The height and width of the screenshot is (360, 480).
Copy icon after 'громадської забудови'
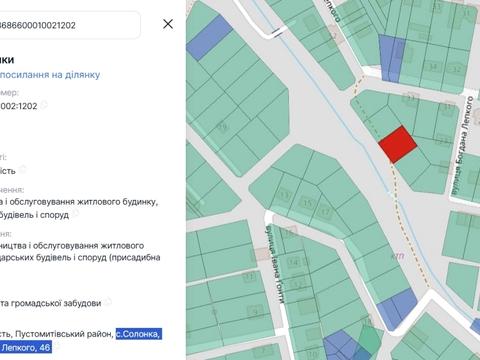(107, 302)
